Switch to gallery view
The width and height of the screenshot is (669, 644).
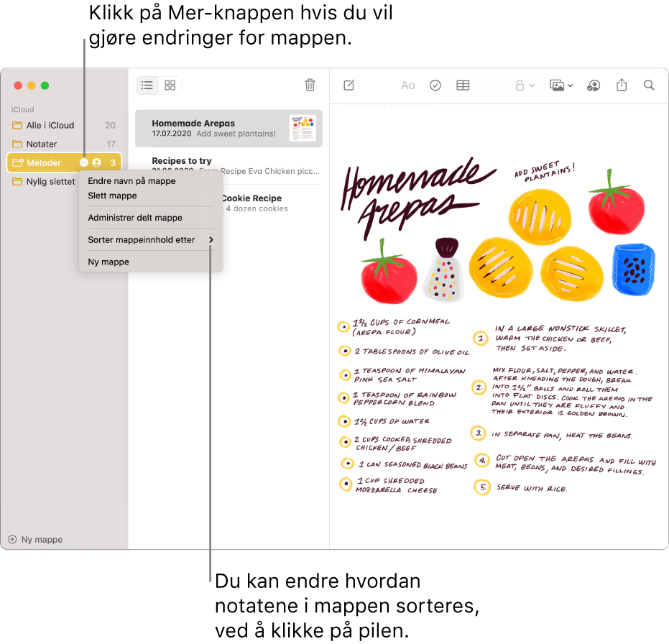coord(170,85)
